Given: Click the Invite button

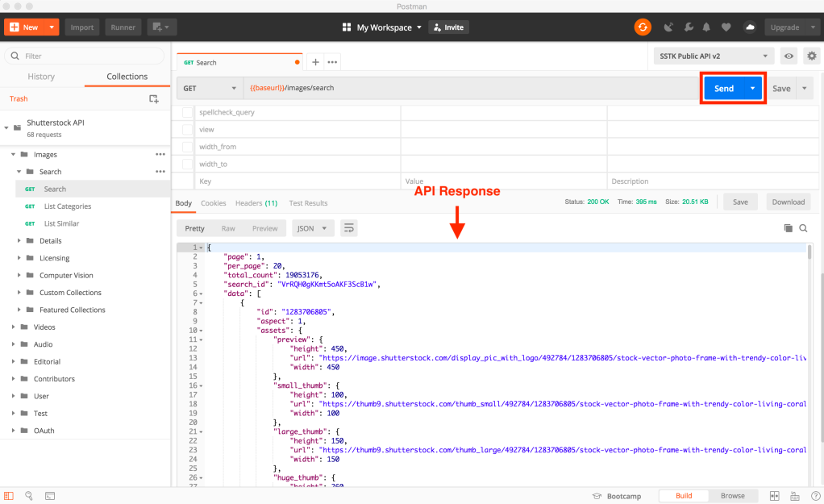Looking at the screenshot, I should point(449,27).
